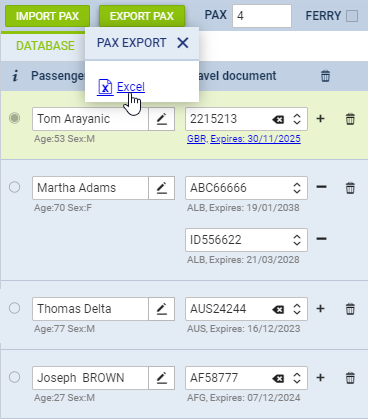The image size is (368, 419).
Task: Click text Age:27 Sex:M
Action: 64,398
